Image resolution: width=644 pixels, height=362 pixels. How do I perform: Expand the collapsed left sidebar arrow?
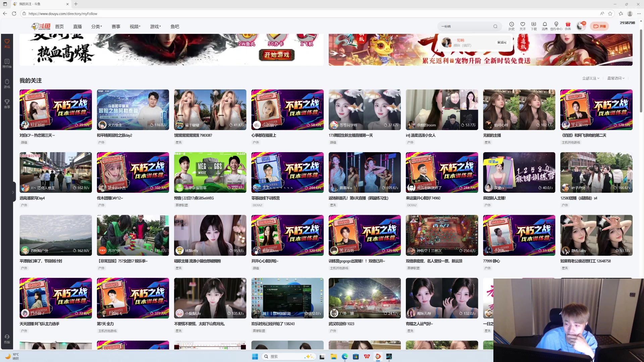pyautogui.click(x=13, y=192)
